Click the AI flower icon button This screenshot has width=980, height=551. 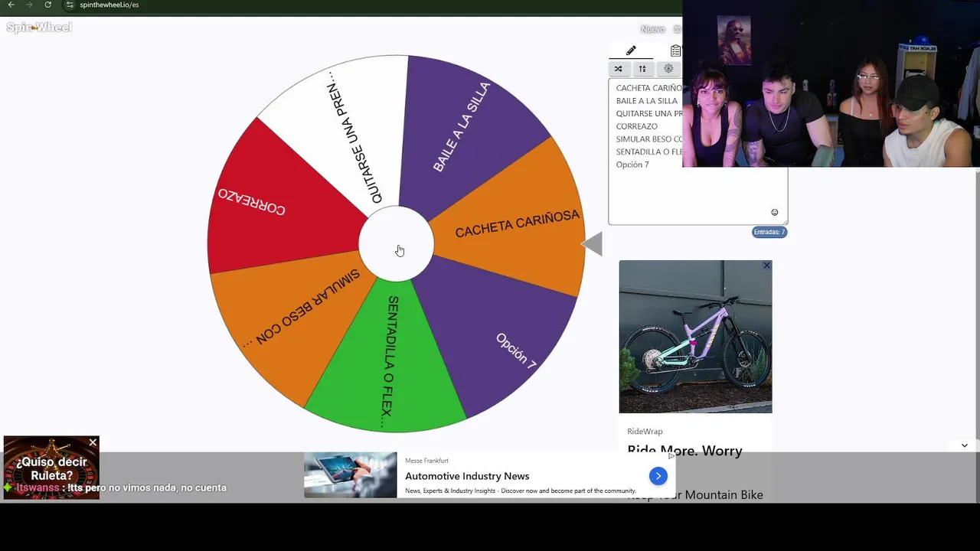click(x=668, y=69)
